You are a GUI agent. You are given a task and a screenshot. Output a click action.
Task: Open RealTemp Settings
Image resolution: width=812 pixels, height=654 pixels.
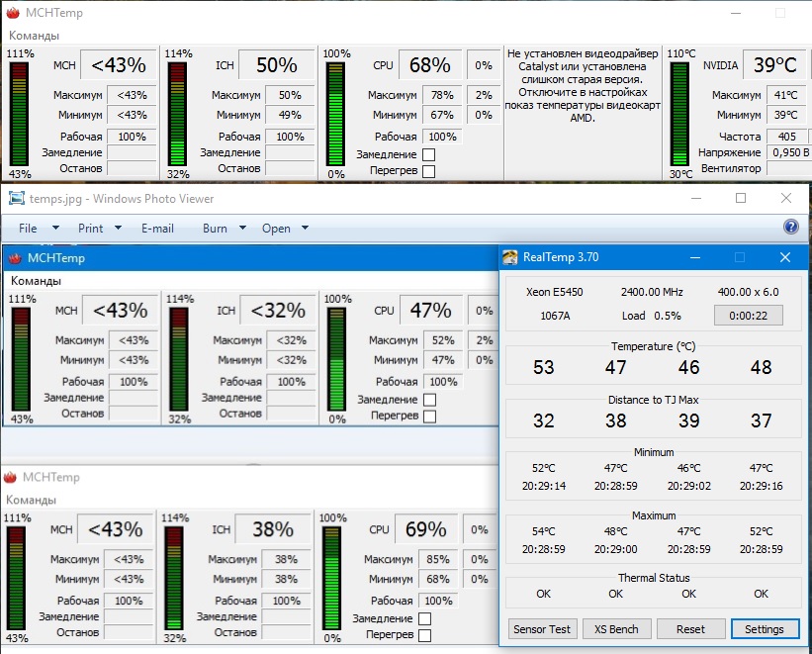[765, 629]
